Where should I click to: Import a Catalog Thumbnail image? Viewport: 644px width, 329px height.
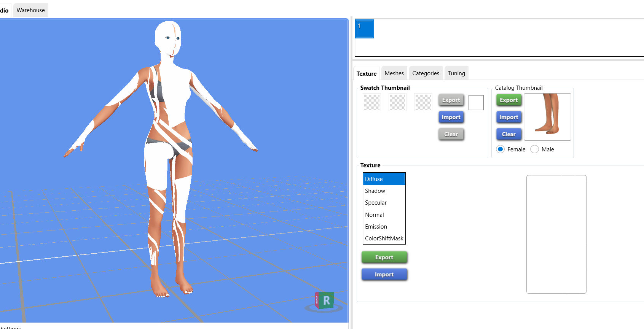509,117
